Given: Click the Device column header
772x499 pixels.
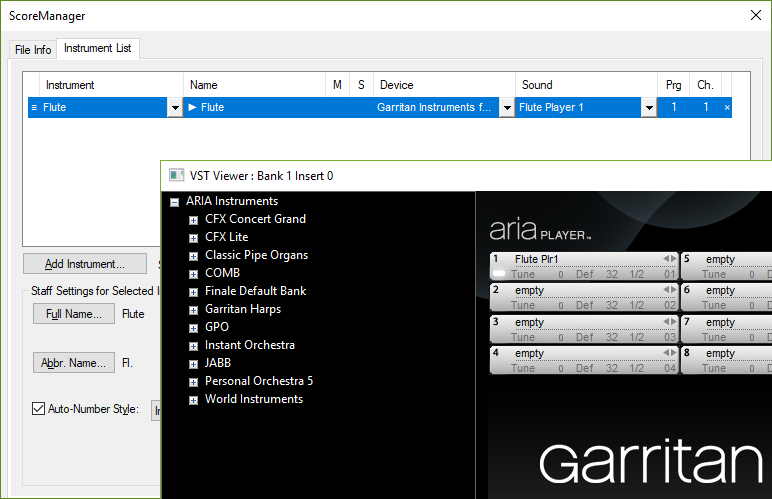Looking at the screenshot, I should pos(445,85).
